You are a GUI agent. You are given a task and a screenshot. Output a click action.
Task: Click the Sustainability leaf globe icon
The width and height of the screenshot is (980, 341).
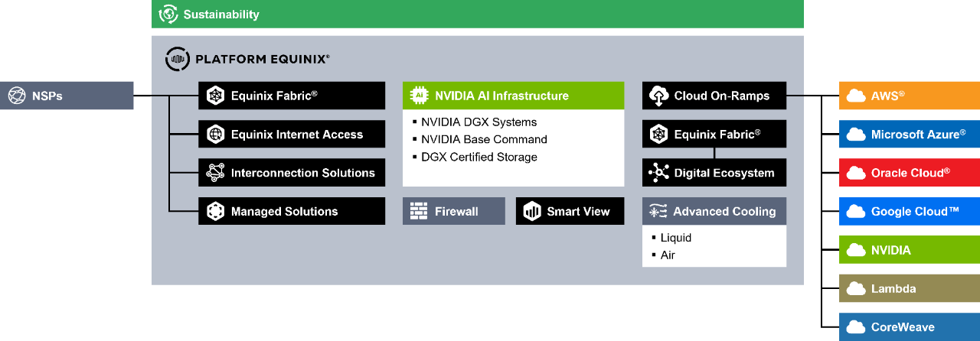(168, 14)
